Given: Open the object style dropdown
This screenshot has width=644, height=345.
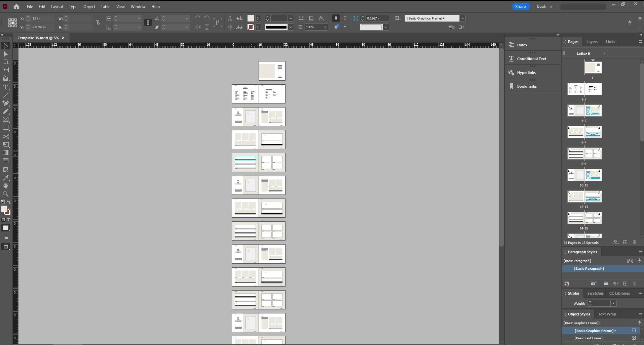Looking at the screenshot, I should coord(462,18).
